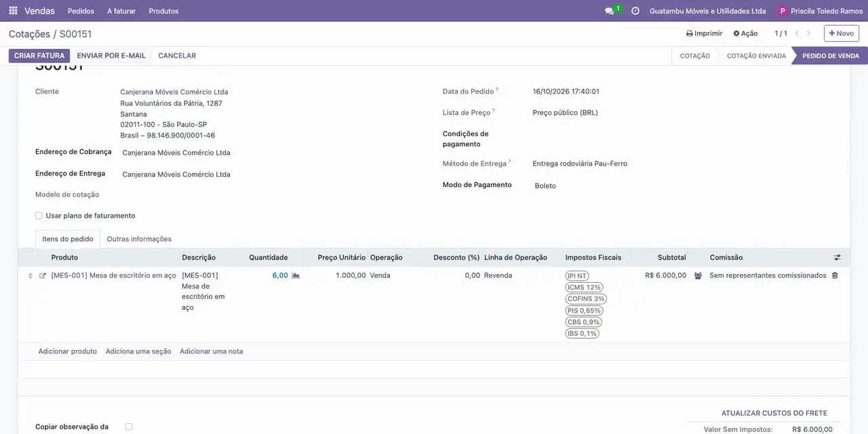
Task: Edit the quantity 6,00 cell
Action: (x=280, y=275)
